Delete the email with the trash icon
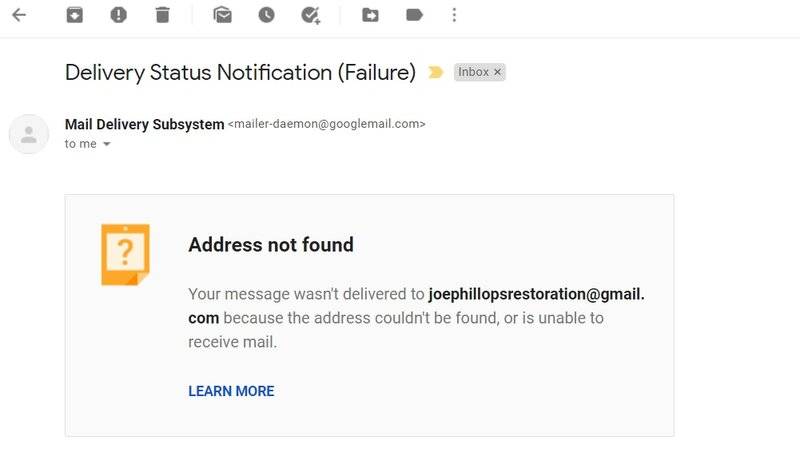The width and height of the screenshot is (800, 464). (162, 15)
